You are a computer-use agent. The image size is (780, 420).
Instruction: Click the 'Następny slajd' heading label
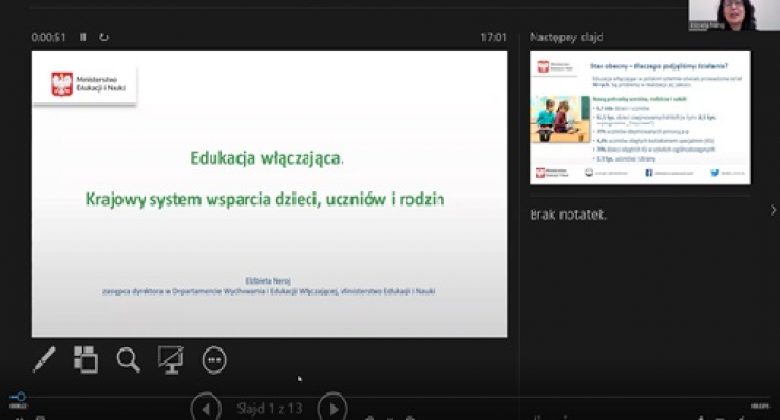coord(566,37)
